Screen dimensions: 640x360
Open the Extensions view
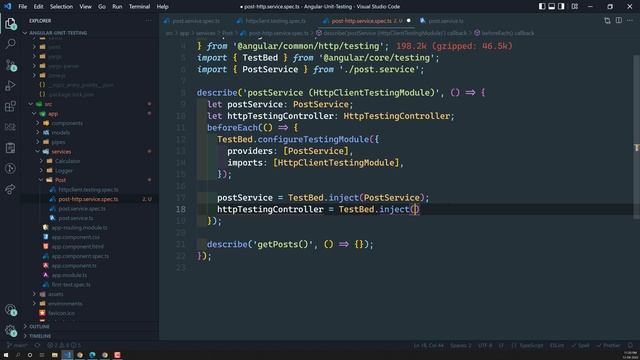click(10, 107)
